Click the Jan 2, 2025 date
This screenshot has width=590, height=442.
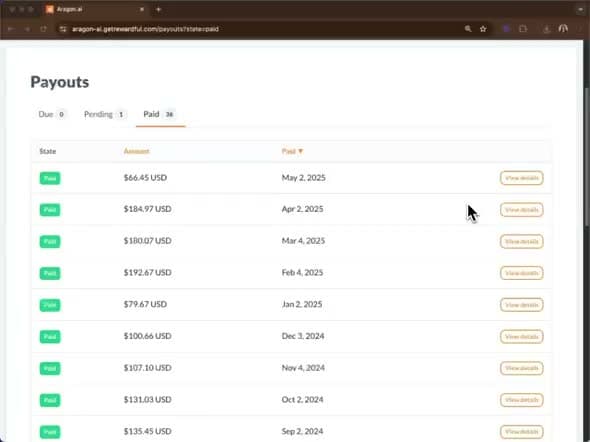pos(302,304)
